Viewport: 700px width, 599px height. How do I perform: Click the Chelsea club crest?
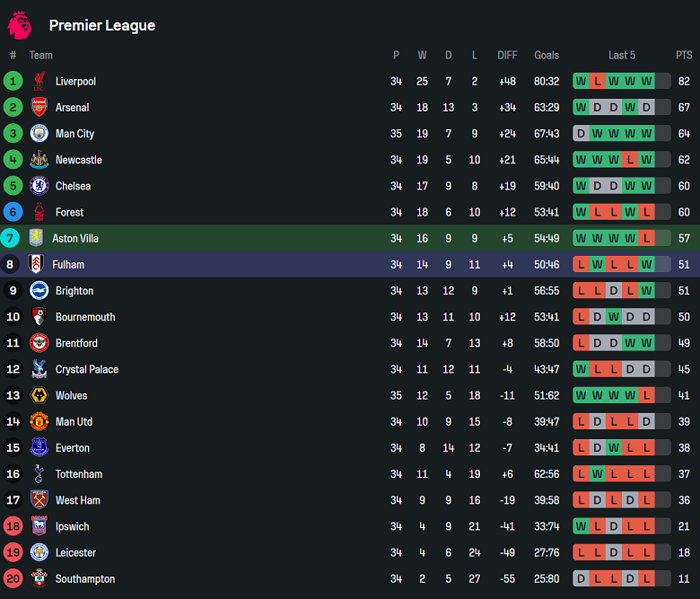click(39, 186)
